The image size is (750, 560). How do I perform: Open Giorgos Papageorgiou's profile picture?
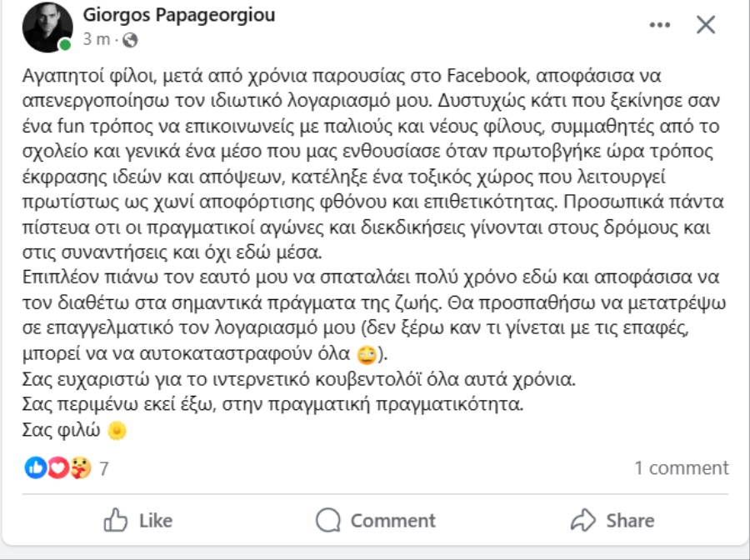pos(48,27)
